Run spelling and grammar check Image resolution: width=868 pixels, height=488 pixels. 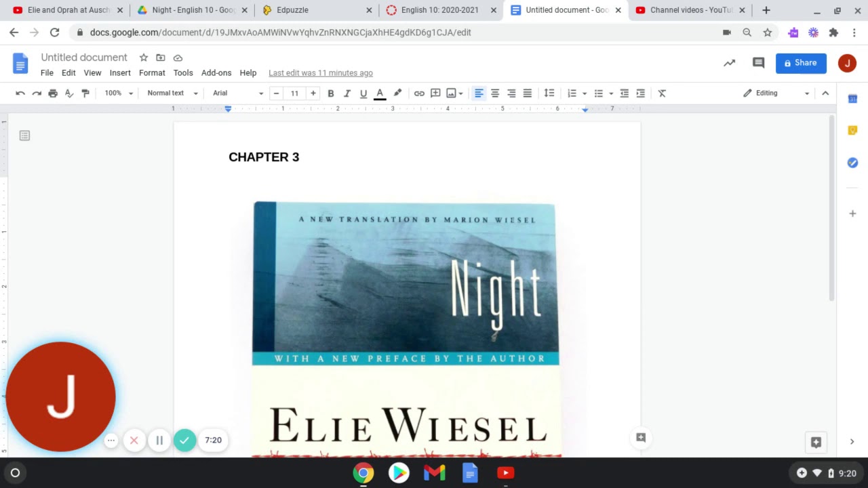69,94
